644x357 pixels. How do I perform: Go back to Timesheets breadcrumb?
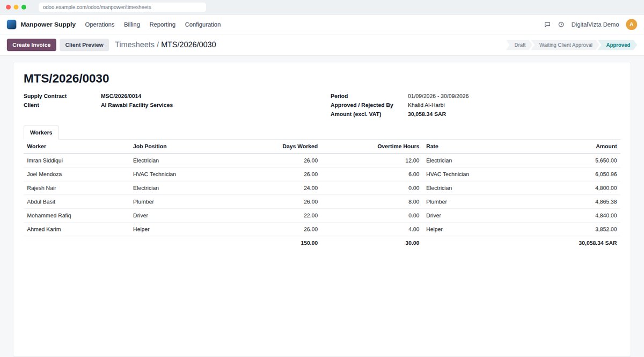click(135, 45)
